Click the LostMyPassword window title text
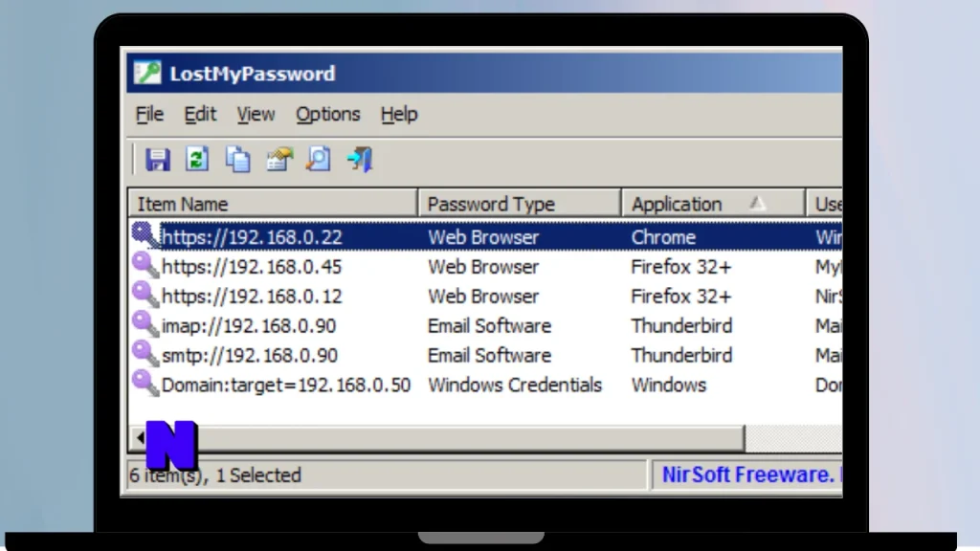Image resolution: width=980 pixels, height=551 pixels. [253, 74]
